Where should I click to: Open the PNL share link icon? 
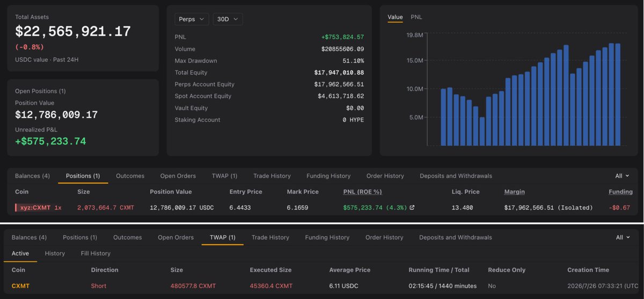[x=412, y=208]
